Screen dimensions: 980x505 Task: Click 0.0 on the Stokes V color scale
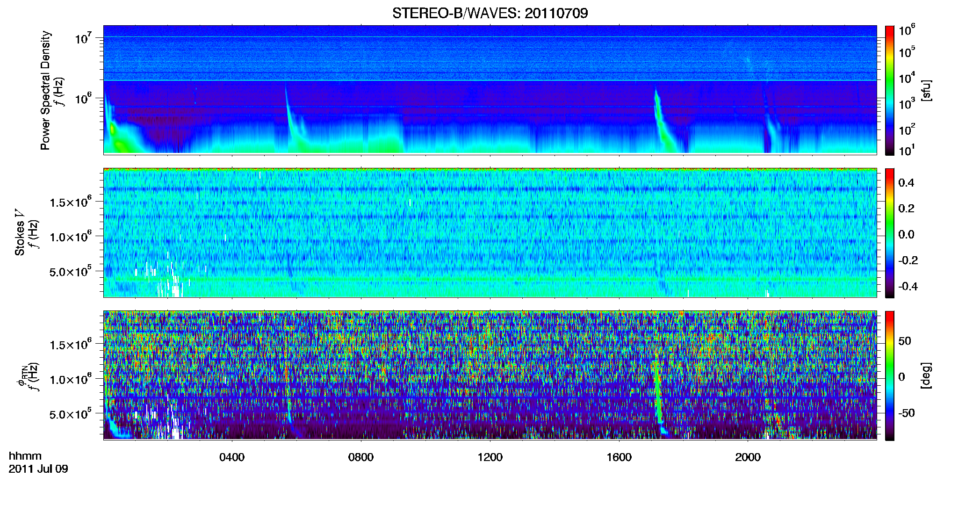pyautogui.click(x=906, y=234)
